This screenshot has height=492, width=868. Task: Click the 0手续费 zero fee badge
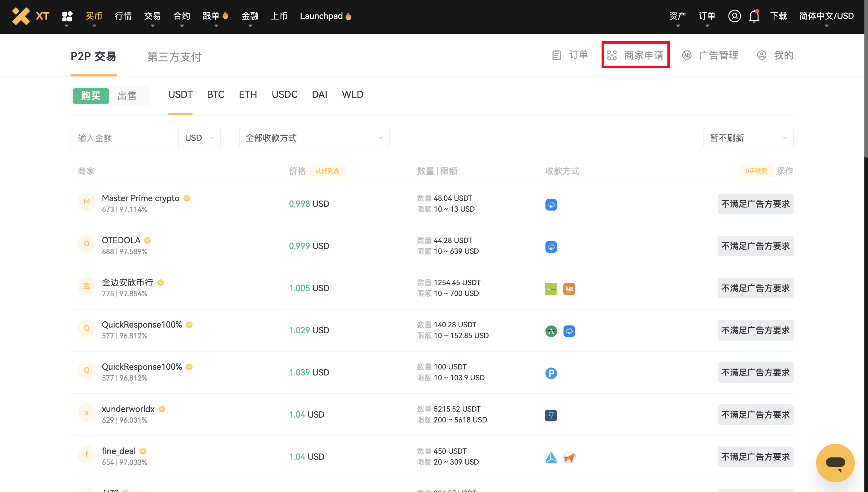tap(756, 171)
